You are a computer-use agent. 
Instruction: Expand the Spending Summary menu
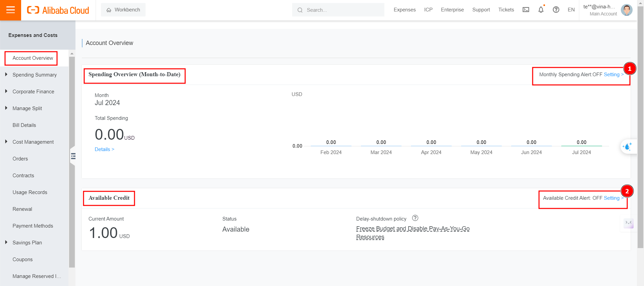[34, 75]
